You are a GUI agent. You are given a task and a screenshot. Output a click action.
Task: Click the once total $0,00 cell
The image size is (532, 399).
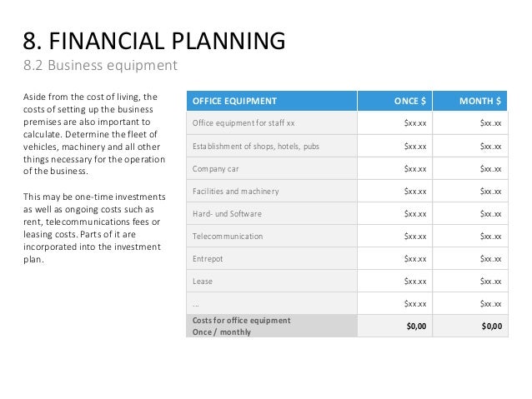click(x=394, y=326)
